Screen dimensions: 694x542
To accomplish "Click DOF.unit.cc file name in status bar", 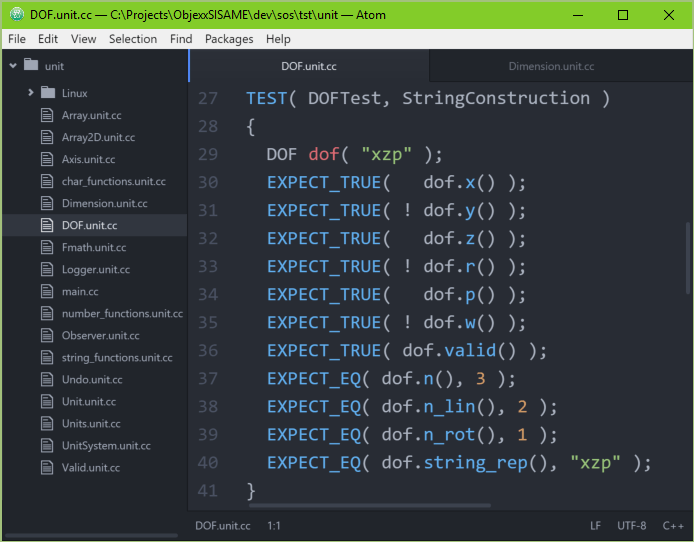I will coord(223,526).
